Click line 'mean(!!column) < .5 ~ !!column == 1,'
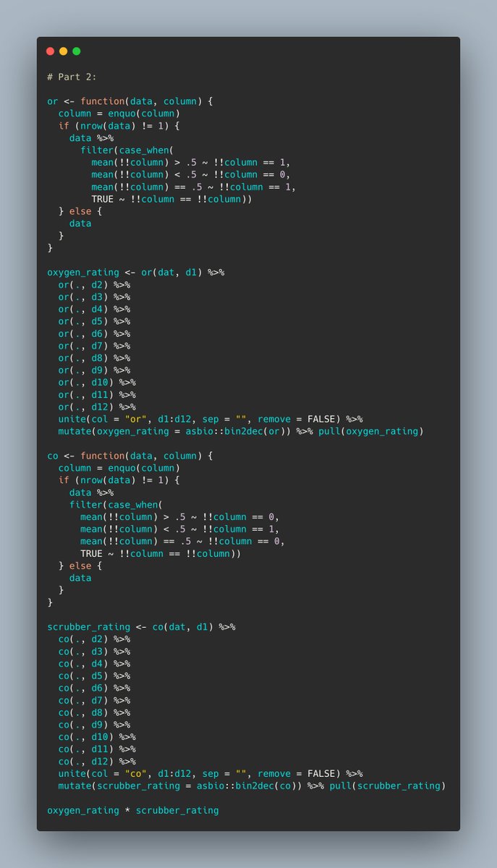The image size is (497, 868). pos(180,529)
